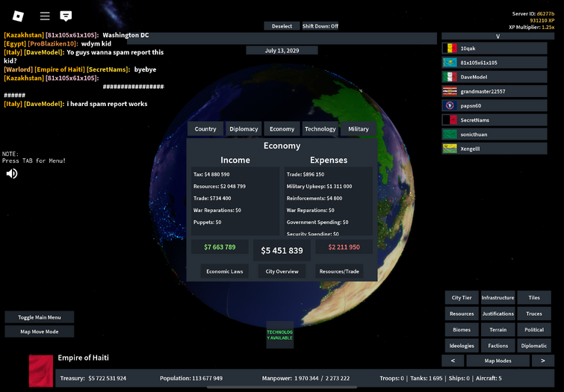Click the Manpower value in status bar
Image resolution: width=564 pixels, height=392 pixels.
(x=322, y=379)
